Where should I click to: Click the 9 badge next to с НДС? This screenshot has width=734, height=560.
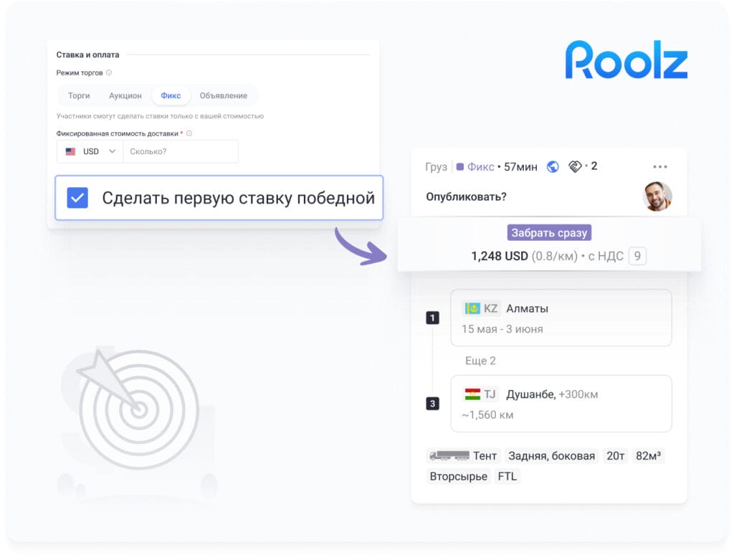637,255
